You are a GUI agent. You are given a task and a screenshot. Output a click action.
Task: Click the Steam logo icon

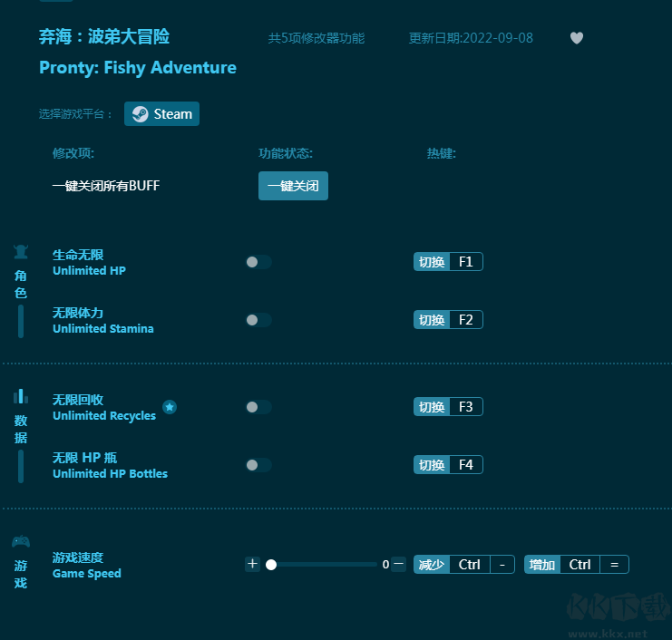pos(141,114)
